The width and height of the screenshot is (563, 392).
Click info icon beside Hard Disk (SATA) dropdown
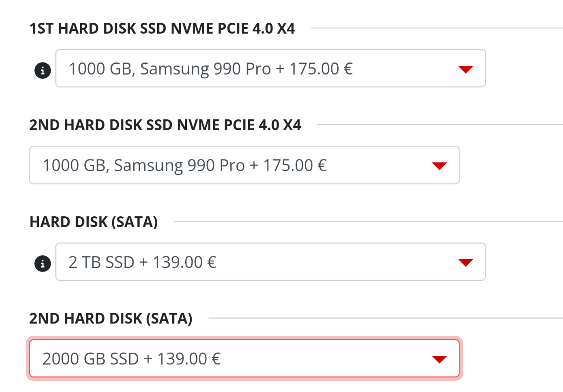coord(42,263)
